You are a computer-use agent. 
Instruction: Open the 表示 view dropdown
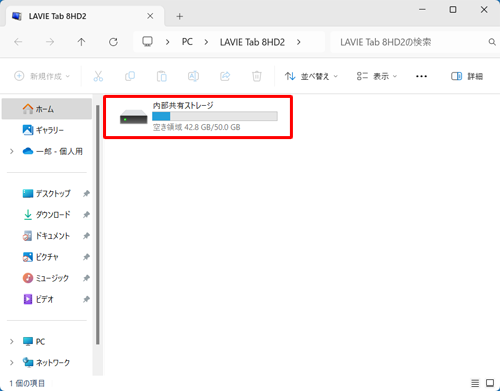pos(377,76)
